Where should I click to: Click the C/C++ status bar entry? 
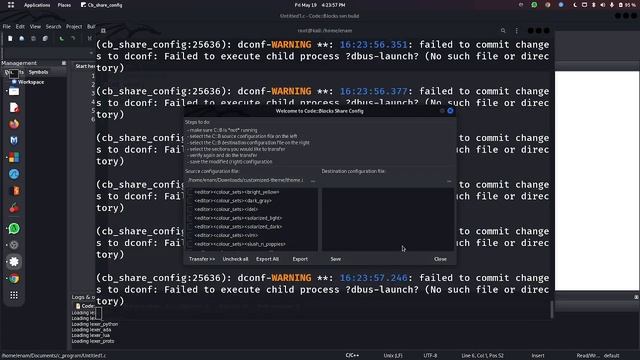352,356
